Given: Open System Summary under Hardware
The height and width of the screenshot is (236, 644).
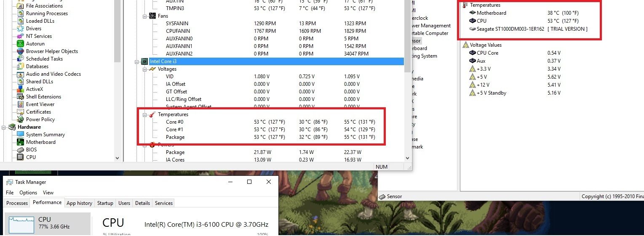Looking at the screenshot, I should (45, 135).
